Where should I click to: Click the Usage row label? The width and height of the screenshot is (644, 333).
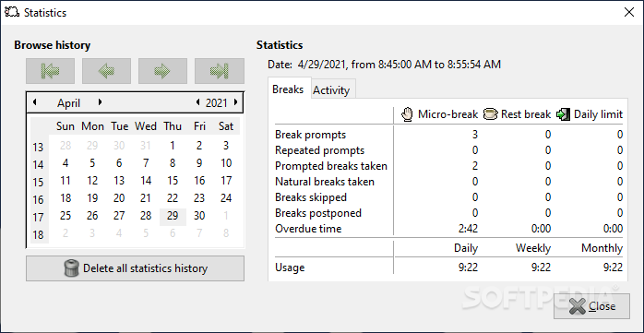click(290, 268)
